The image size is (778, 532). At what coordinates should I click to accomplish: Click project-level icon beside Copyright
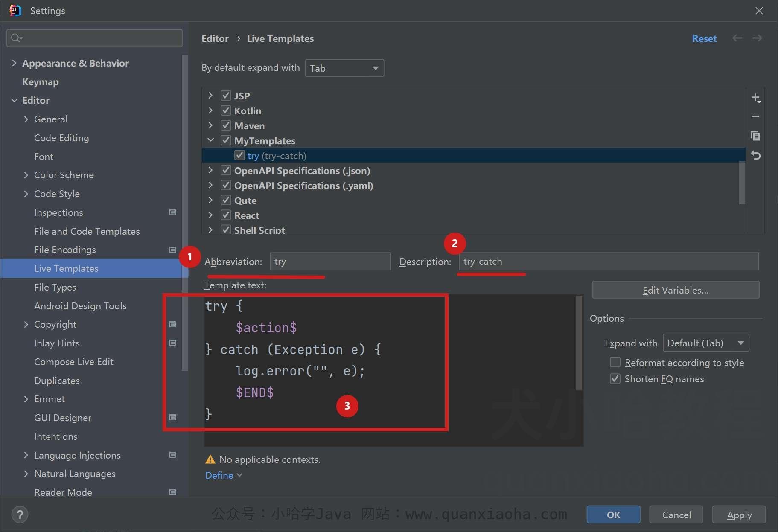(173, 324)
